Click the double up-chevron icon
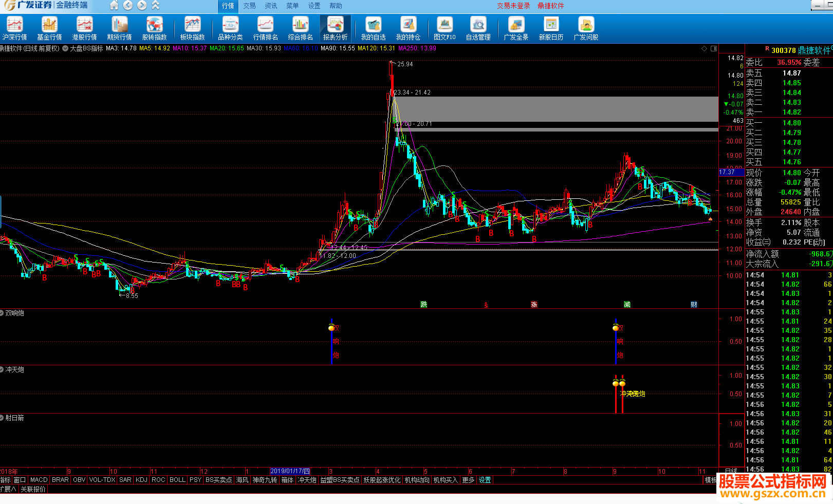This screenshot has width=833, height=504. coord(156,5)
